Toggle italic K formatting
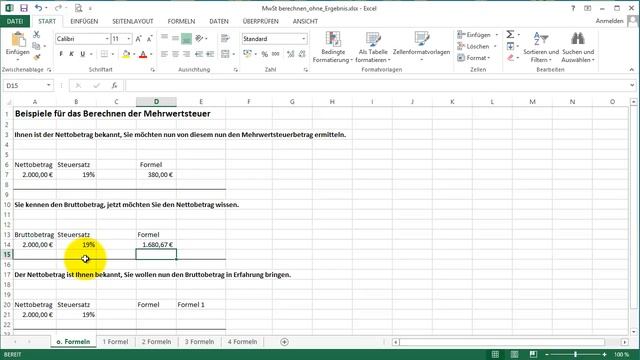 point(71,54)
